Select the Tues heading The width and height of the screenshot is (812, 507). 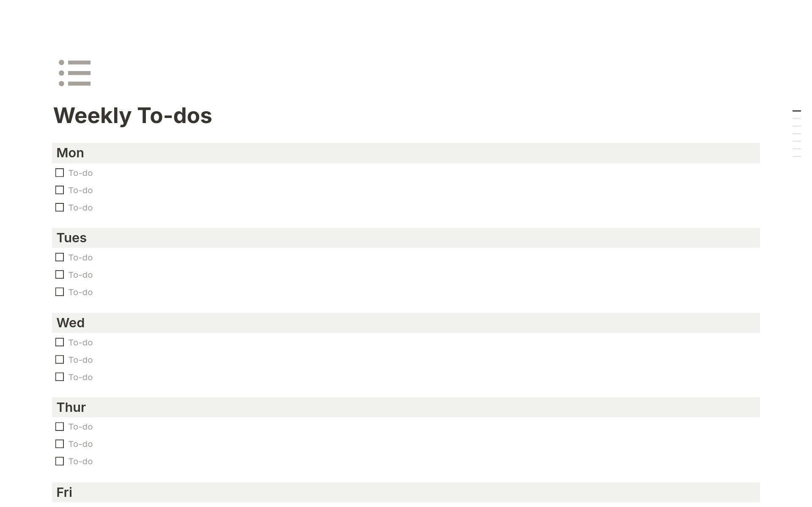click(71, 238)
